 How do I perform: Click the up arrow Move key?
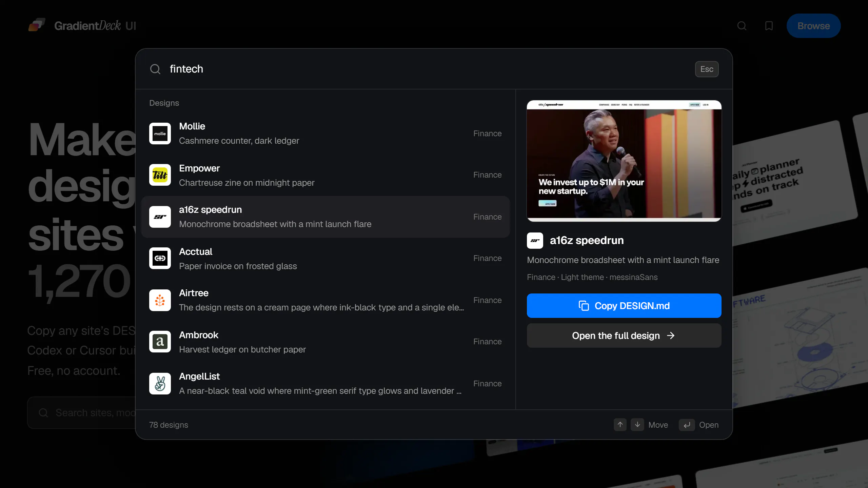[620, 425]
